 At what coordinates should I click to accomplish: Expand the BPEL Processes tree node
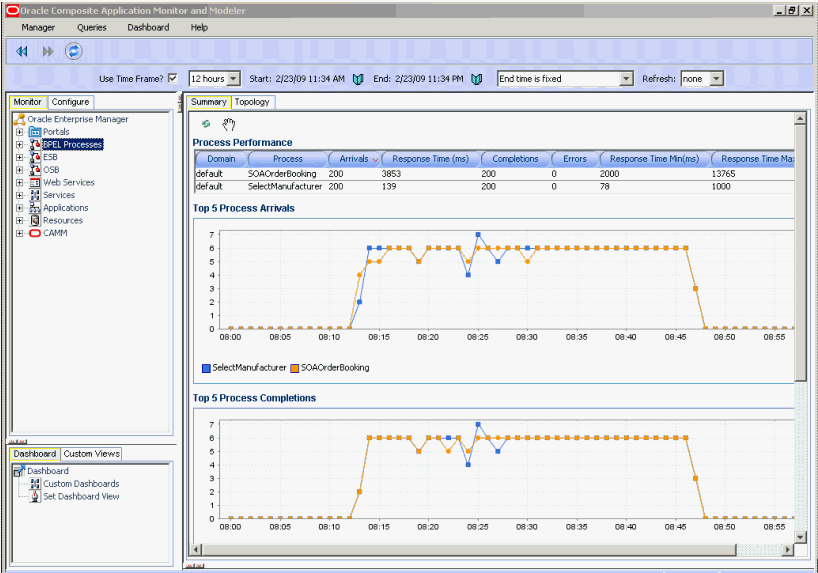point(19,145)
